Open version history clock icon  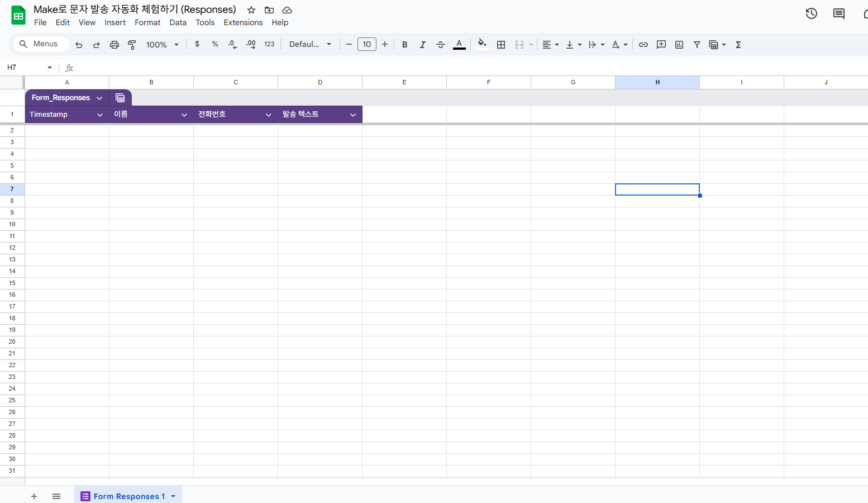[x=811, y=13]
